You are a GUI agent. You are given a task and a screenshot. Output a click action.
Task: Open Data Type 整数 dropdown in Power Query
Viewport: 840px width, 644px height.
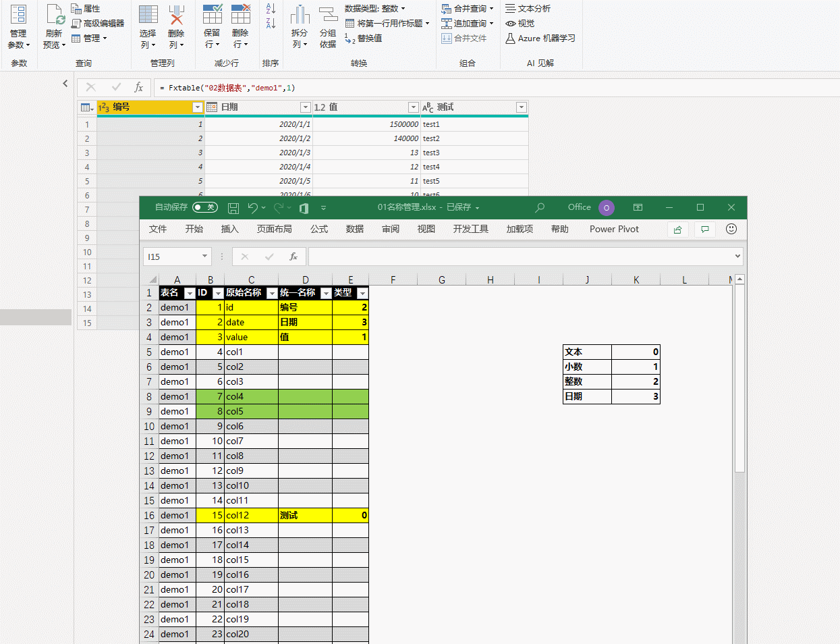(x=375, y=8)
